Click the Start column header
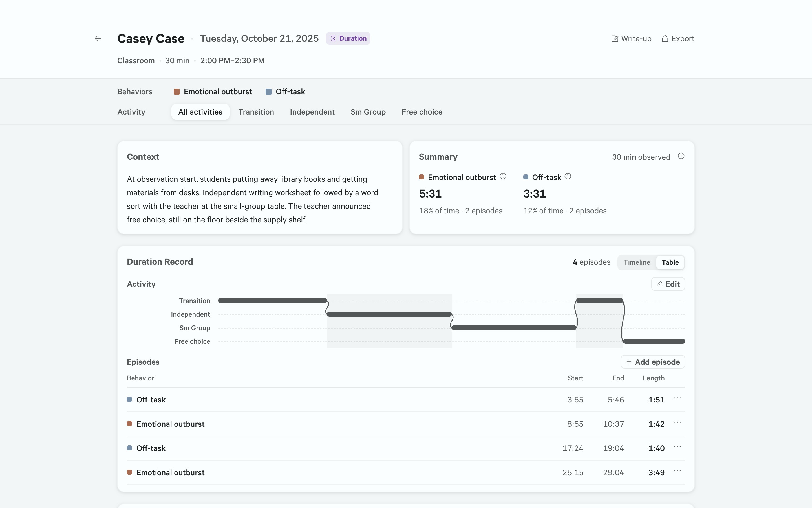 coord(575,378)
